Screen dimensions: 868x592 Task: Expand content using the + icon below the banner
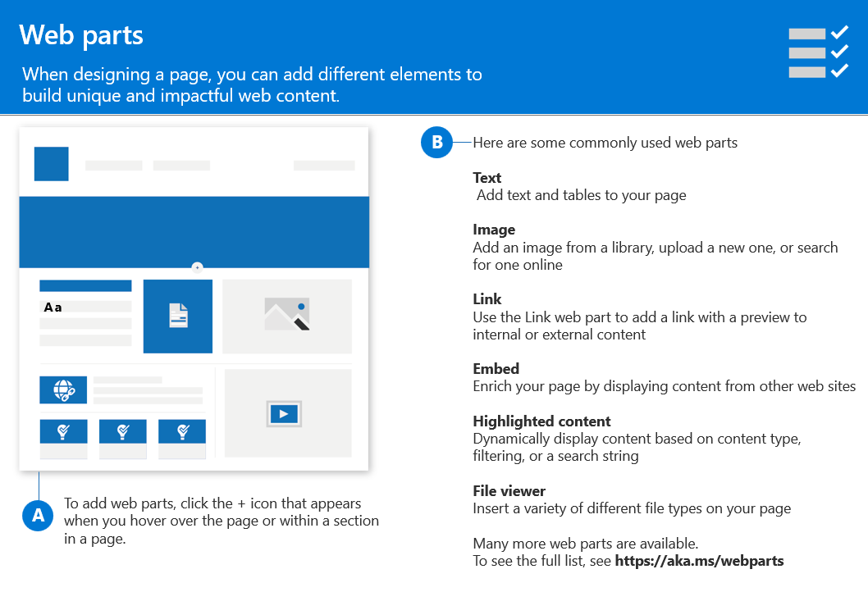(197, 267)
